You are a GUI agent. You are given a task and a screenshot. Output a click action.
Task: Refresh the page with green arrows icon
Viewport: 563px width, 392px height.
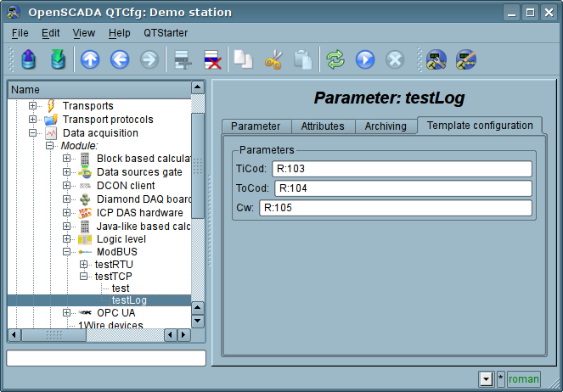pos(335,59)
